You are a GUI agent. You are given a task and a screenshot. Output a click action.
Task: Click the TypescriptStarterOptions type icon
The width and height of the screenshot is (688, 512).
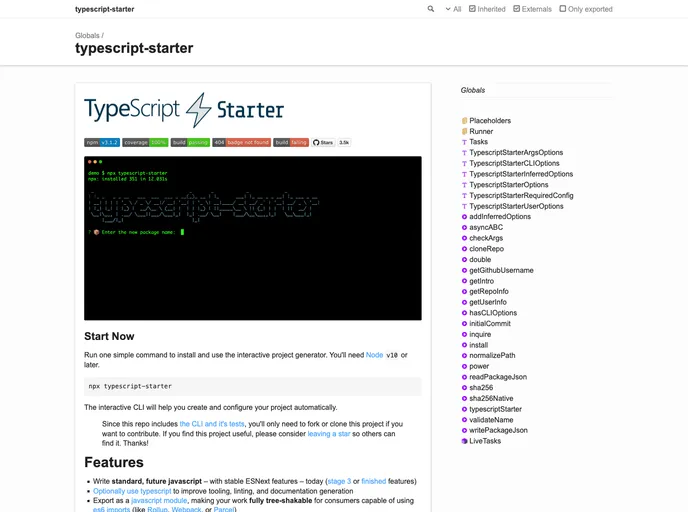(x=464, y=185)
